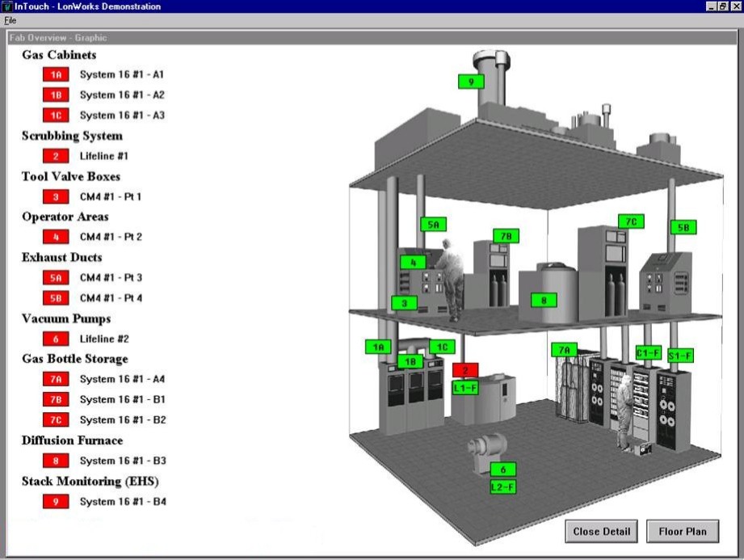The width and height of the screenshot is (744, 560).
Task: Click green 3 tag on valve box
Action: tap(404, 303)
